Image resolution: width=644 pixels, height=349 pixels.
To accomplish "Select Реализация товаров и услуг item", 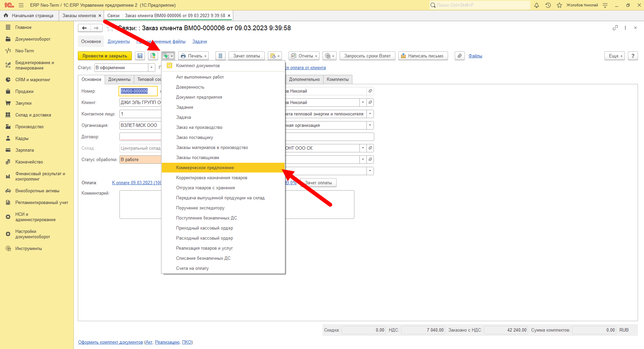I will [x=223, y=248].
